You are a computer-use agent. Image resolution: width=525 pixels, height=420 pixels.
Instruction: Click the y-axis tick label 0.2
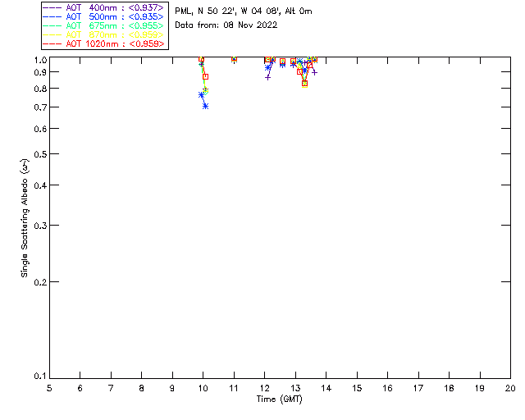[40, 282]
